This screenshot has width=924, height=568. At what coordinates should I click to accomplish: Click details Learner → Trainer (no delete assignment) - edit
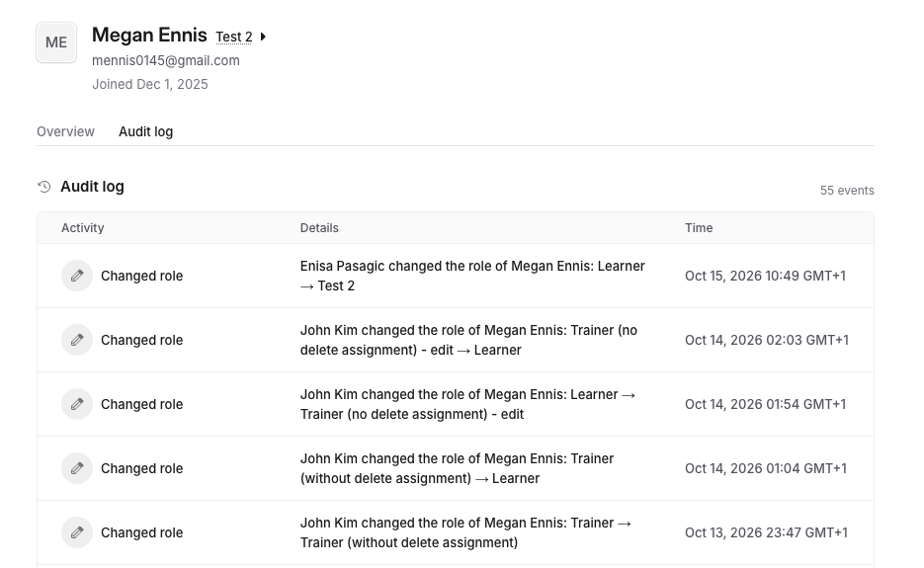[x=467, y=404]
